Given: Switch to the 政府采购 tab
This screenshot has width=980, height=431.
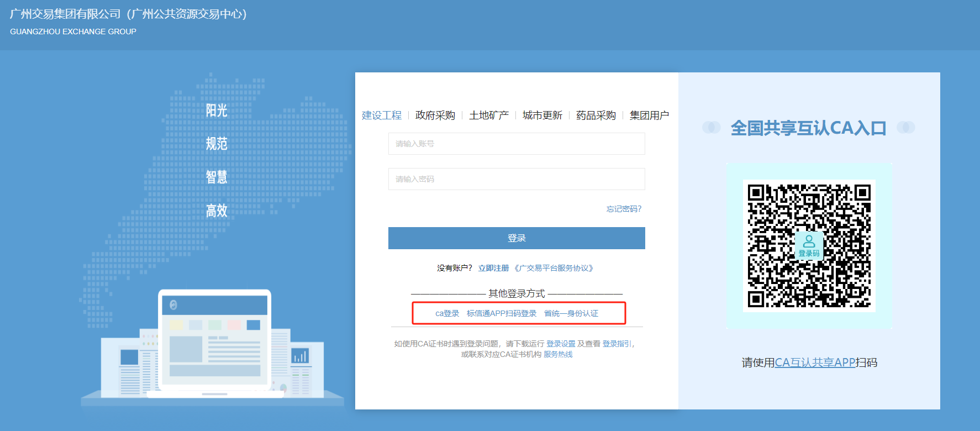Looking at the screenshot, I should [435, 115].
